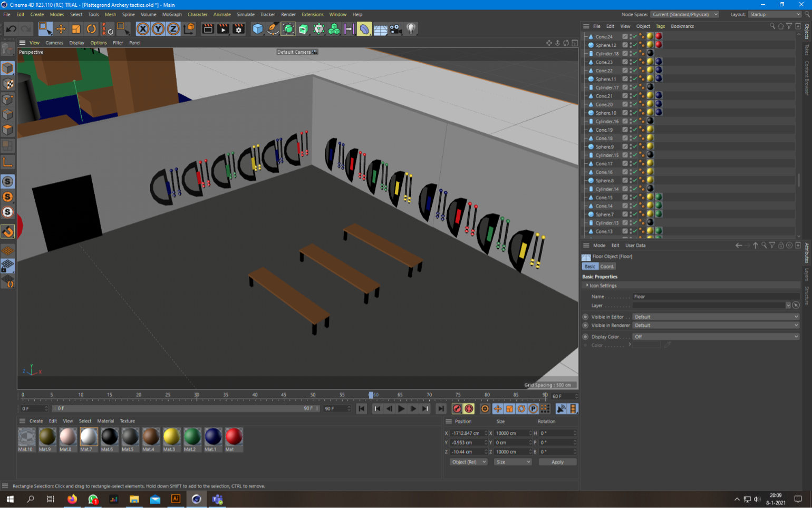Open the MoGraph menu
812x510 pixels.
(171, 14)
